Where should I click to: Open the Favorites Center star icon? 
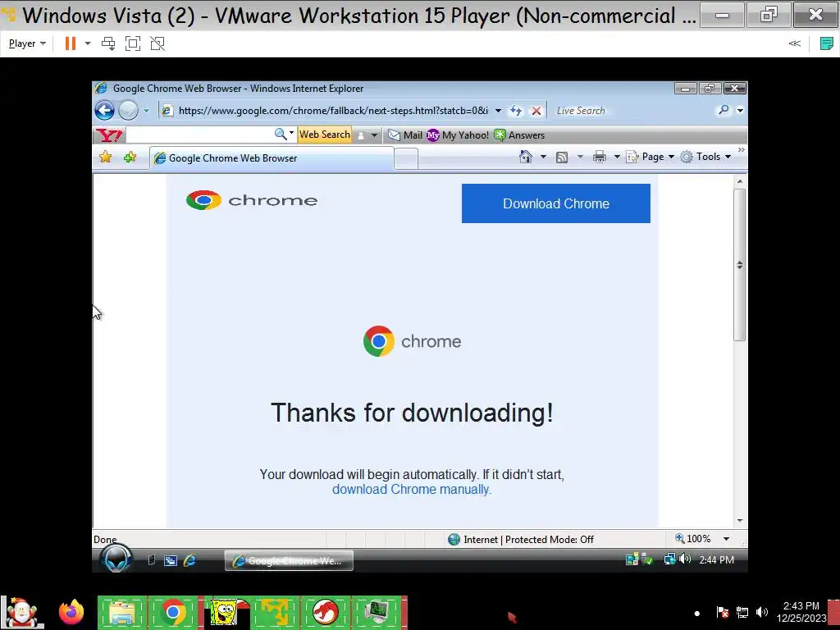pos(106,157)
